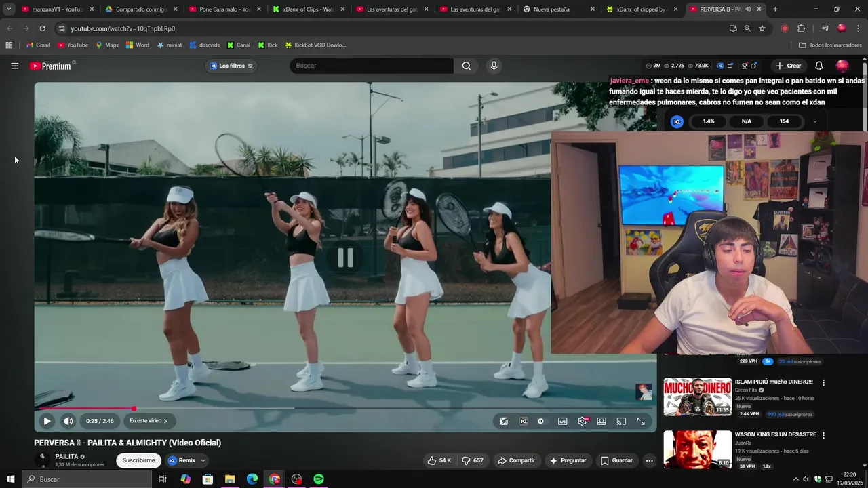Click the play button in player controls

click(x=47, y=421)
